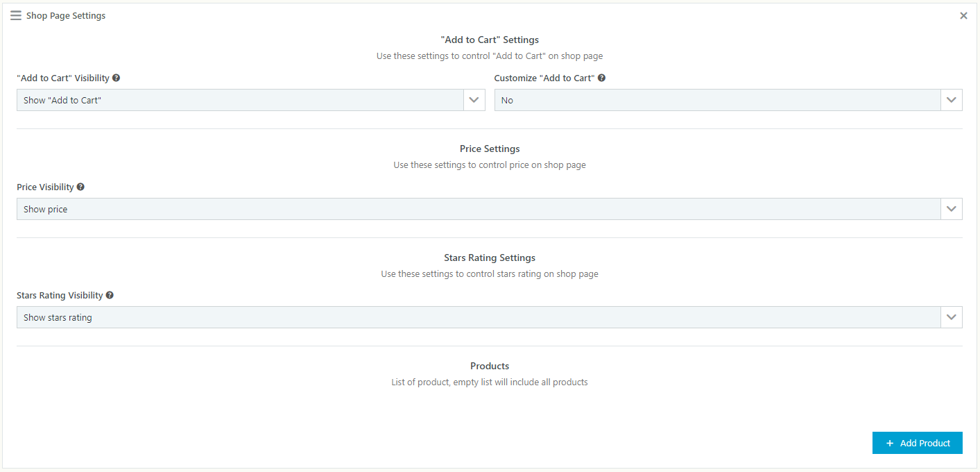Click the hamburger menu icon beside Shop Page Settings
The width and height of the screenshot is (980, 472).
[16, 15]
